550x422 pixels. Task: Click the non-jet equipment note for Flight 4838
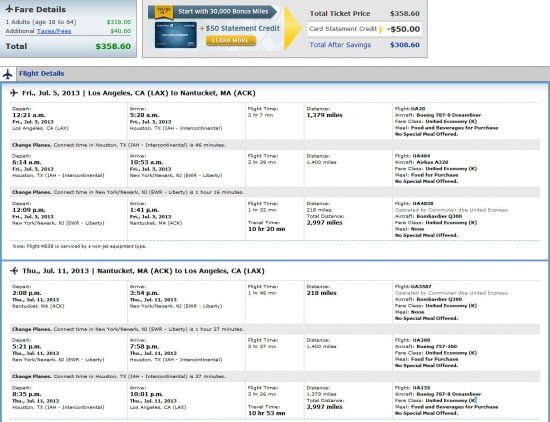click(x=79, y=246)
